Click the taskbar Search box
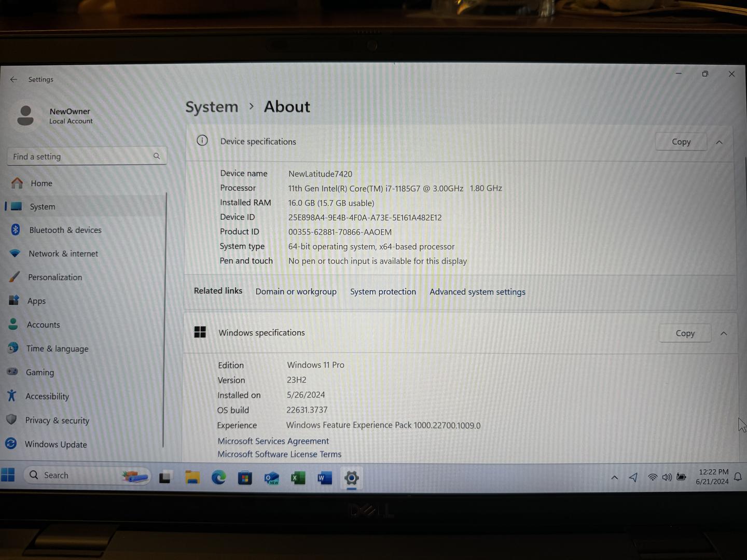 (87, 475)
